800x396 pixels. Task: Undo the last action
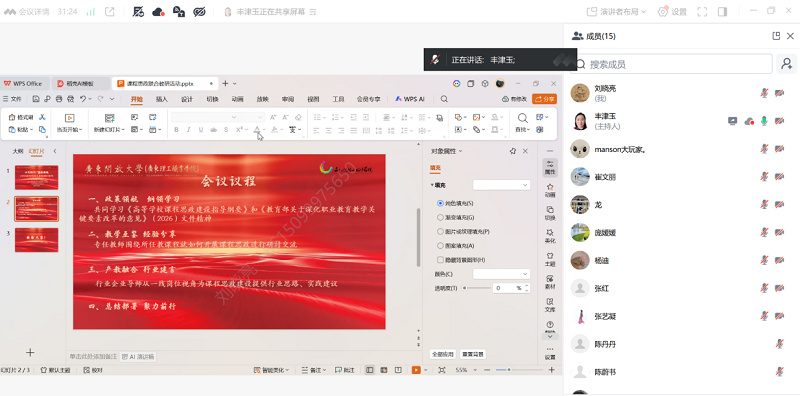click(83, 99)
